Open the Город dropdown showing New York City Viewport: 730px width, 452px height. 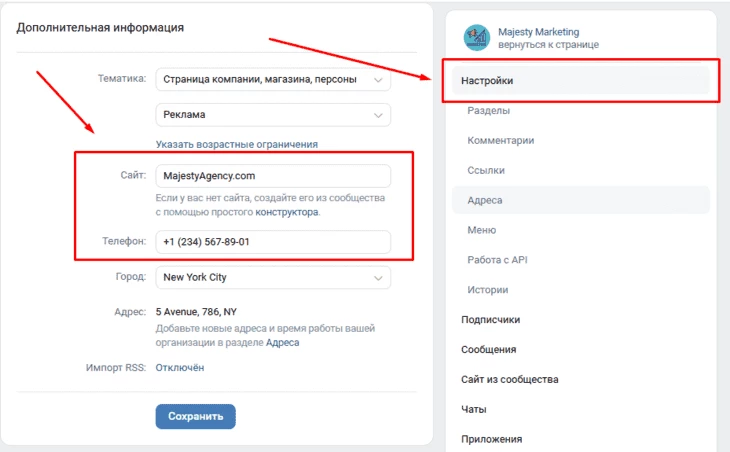click(x=273, y=277)
